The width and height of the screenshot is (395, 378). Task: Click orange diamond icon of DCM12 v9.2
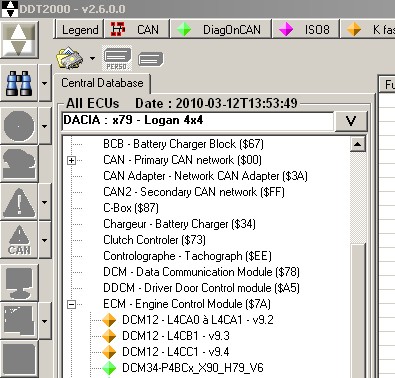[109, 320]
